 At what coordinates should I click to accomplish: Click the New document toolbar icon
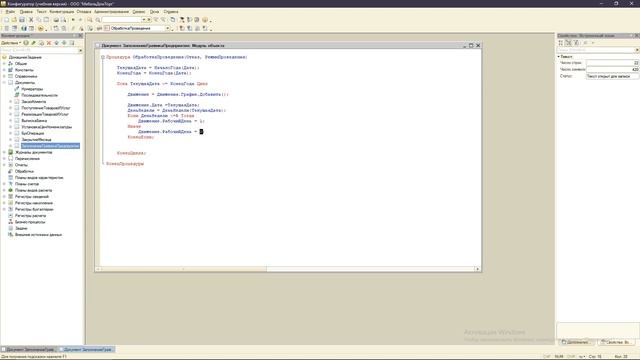point(6,20)
